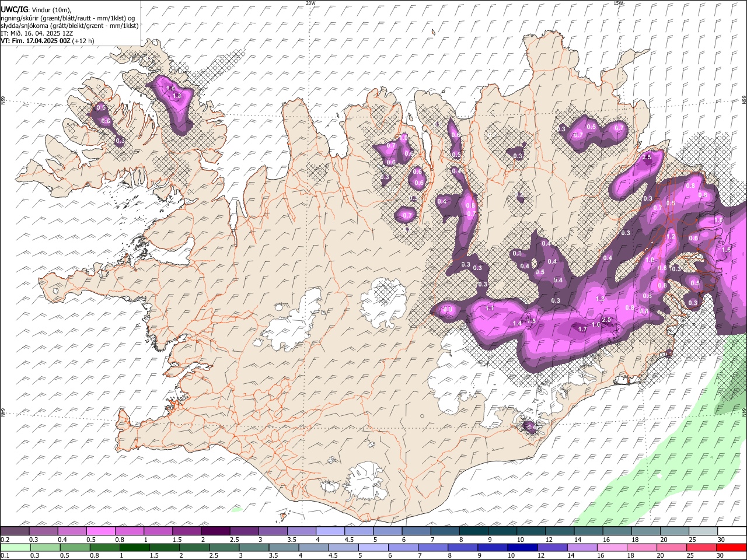747x560 pixels.
Task: Click the 1.2 precipitation value on the map
Action: click(671, 237)
